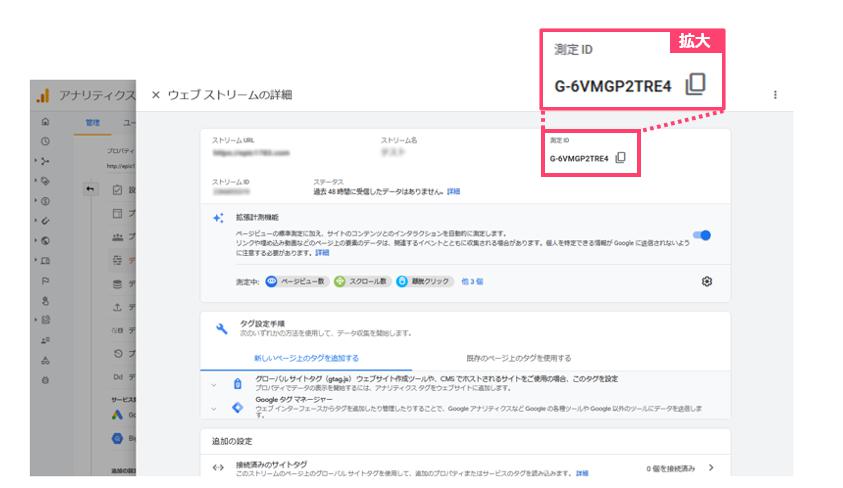Switch to 新しいページ上のタグを追加する tab
Image resolution: width=843 pixels, height=488 pixels.
point(306,358)
